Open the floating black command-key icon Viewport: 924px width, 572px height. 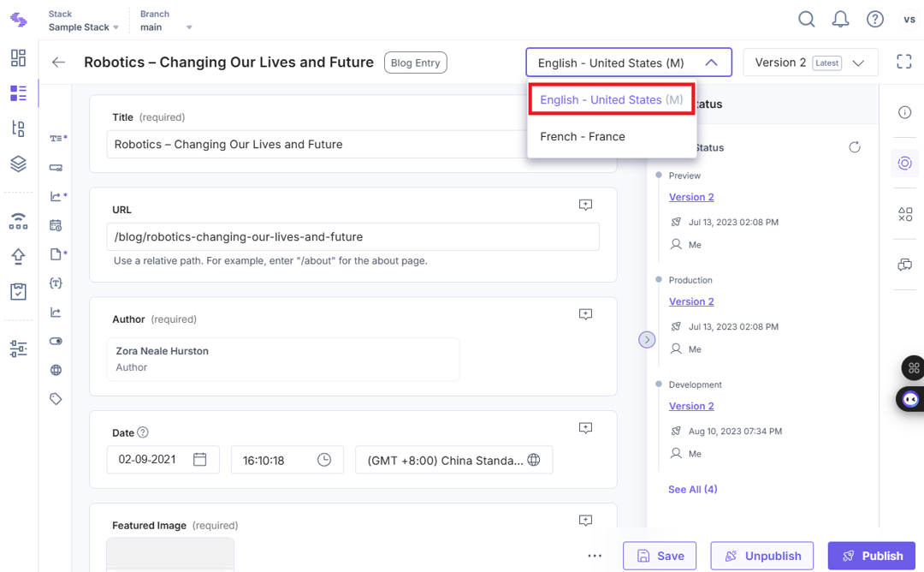[913, 368]
